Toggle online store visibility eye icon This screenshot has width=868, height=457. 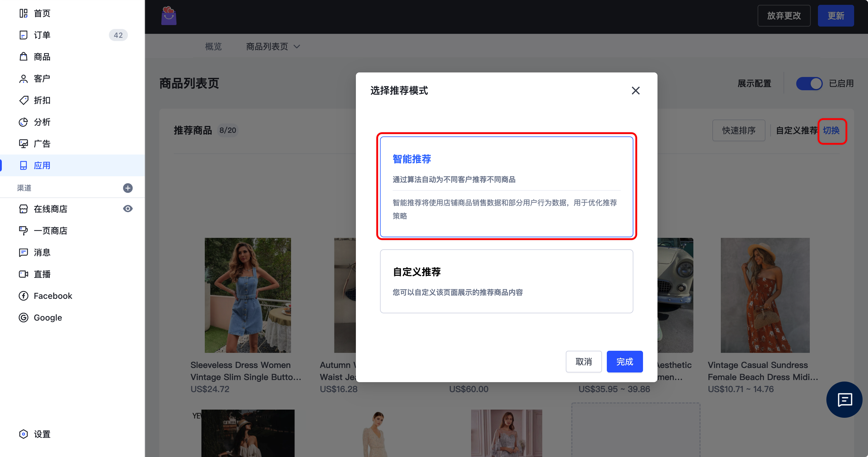coord(128,209)
